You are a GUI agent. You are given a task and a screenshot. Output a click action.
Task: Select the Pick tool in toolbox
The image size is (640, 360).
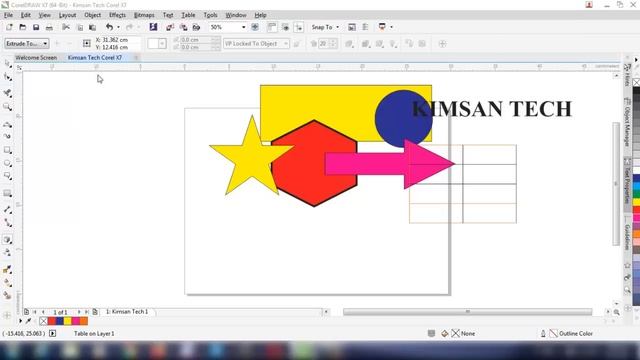[x=7, y=63]
